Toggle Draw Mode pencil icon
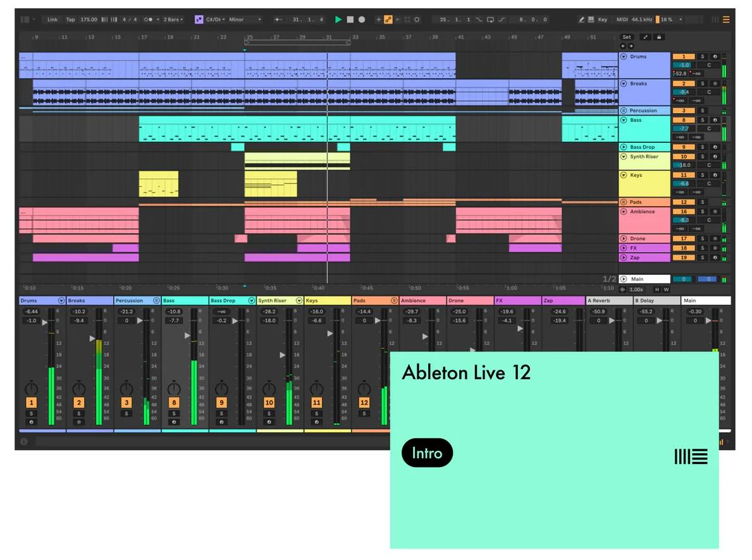Image resolution: width=752 pixels, height=560 pixels. (x=581, y=20)
